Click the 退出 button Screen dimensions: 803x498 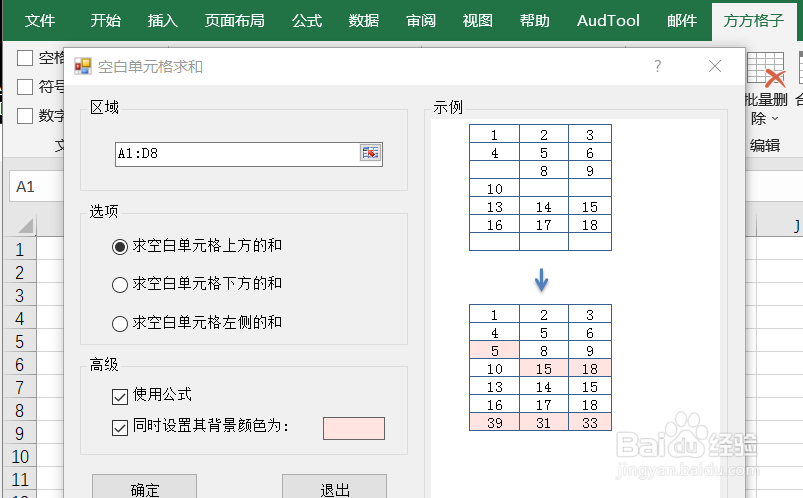(334, 488)
